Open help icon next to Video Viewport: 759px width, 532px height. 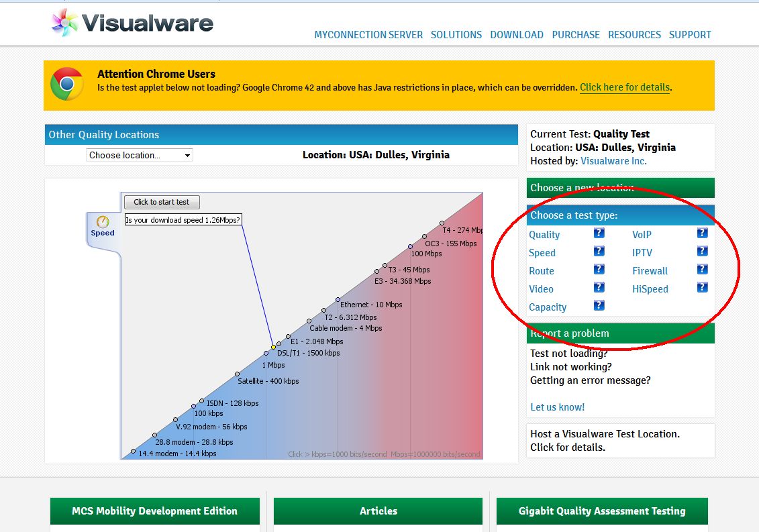point(599,288)
